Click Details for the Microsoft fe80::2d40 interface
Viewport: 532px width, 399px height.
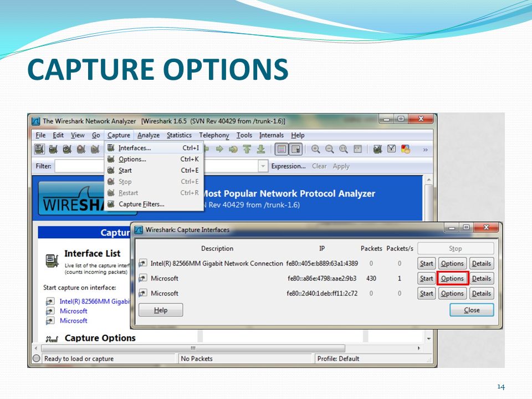(x=482, y=294)
